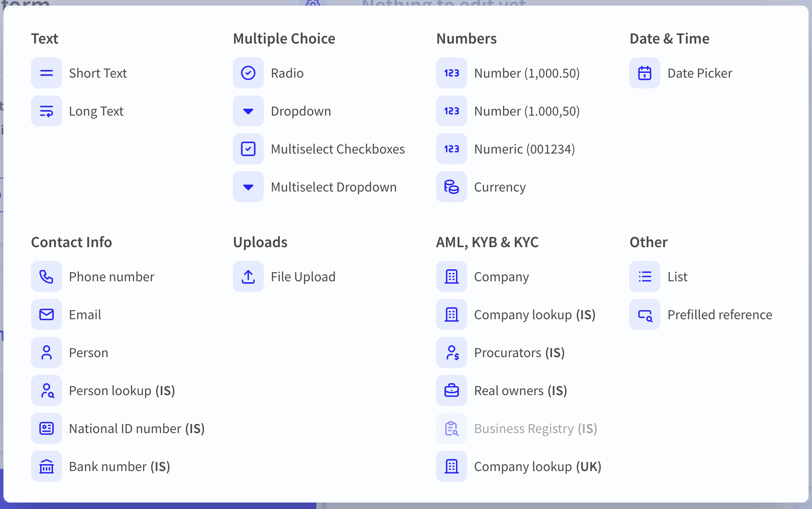Image resolution: width=812 pixels, height=509 pixels.
Task: Choose the Company lookup (UK) label
Action: 537,467
